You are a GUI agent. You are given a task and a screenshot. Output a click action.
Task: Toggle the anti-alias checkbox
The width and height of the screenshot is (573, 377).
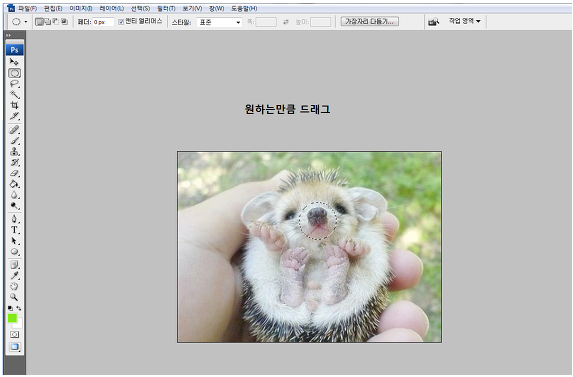121,22
